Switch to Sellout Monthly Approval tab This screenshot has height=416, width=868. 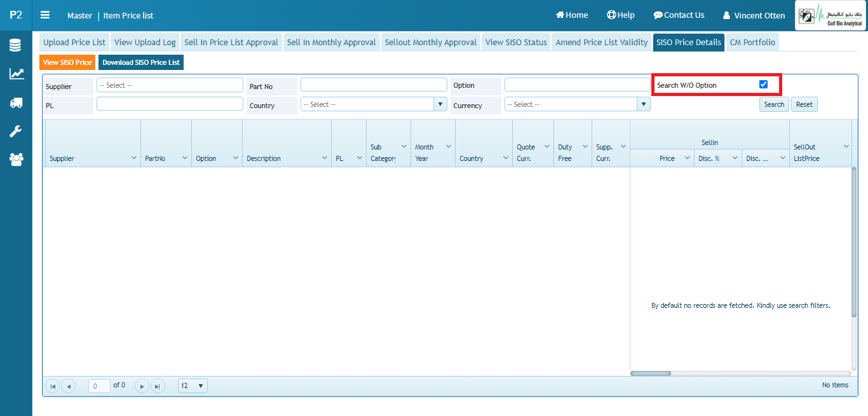tap(431, 42)
